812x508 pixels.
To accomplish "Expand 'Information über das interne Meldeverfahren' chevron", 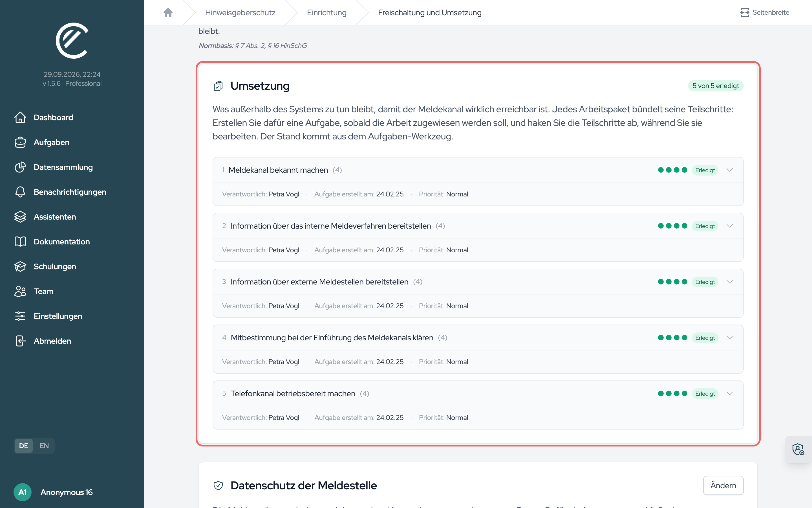I will 729,226.
